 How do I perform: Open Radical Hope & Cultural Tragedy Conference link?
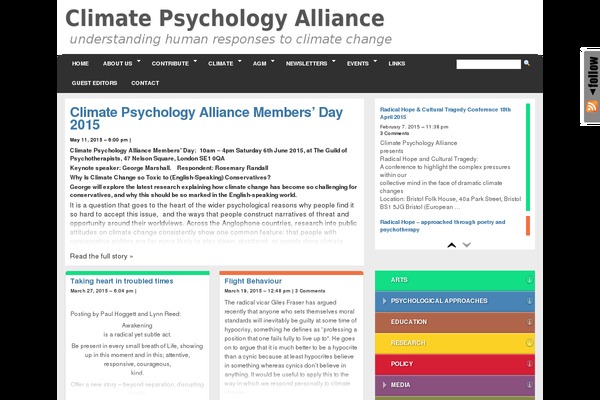(x=445, y=113)
